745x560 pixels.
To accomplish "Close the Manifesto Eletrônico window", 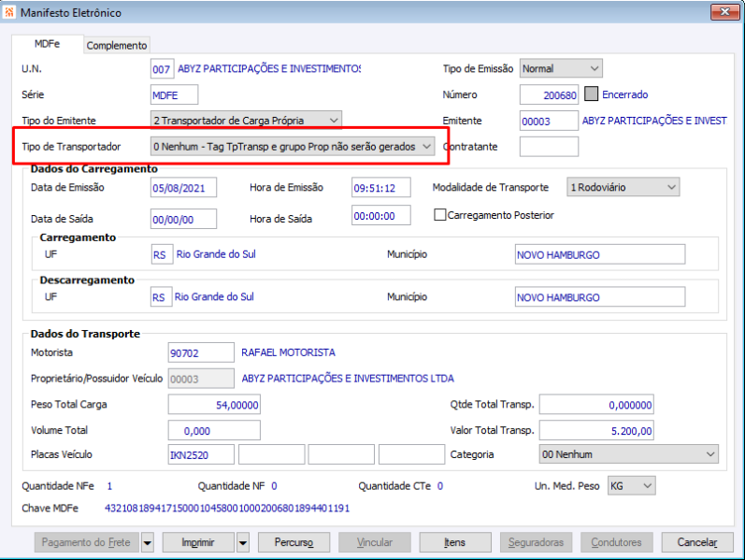I will pos(724,12).
